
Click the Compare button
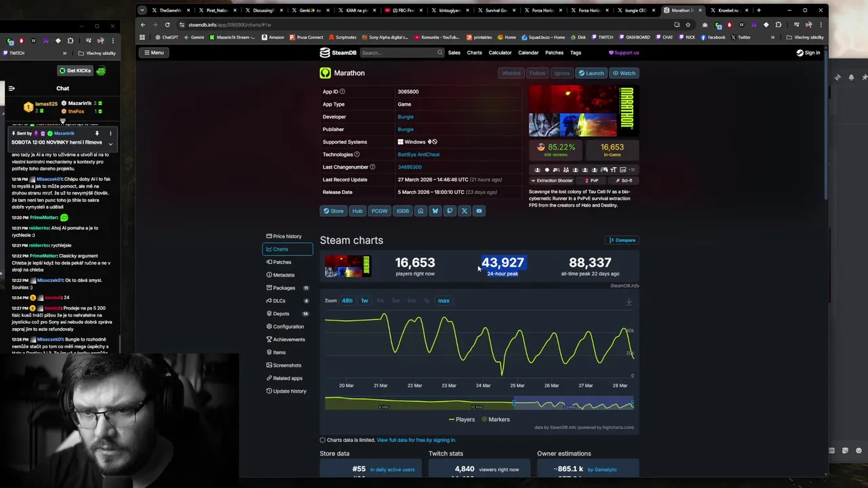pos(623,240)
